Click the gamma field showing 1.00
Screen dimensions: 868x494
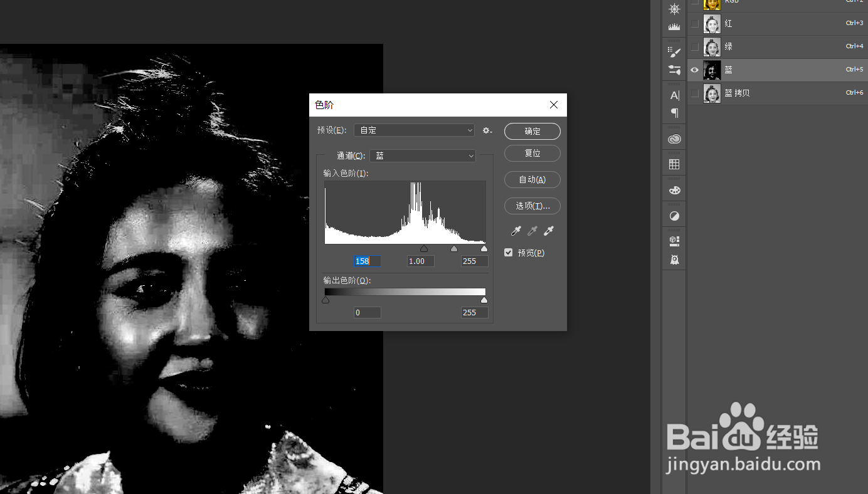tap(421, 261)
